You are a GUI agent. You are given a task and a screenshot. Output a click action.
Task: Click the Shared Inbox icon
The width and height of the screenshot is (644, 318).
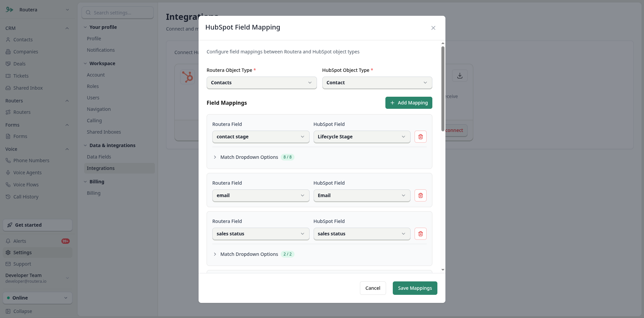coord(8,88)
